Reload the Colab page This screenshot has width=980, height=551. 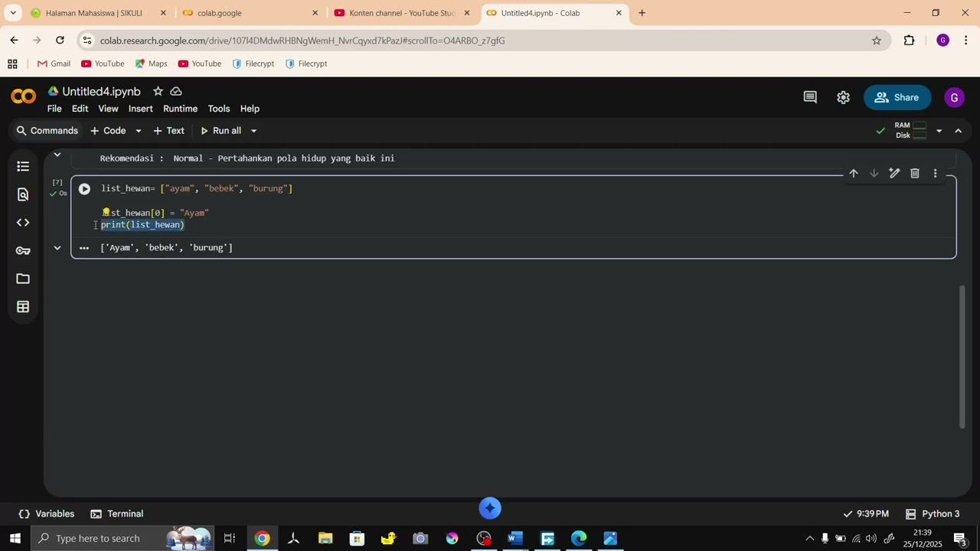click(x=60, y=40)
